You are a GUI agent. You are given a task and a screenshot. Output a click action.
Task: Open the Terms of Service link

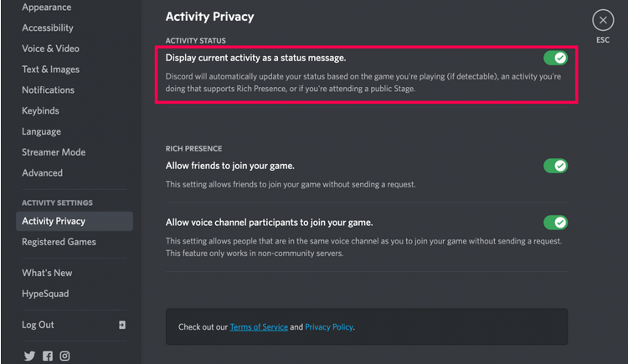(x=259, y=327)
